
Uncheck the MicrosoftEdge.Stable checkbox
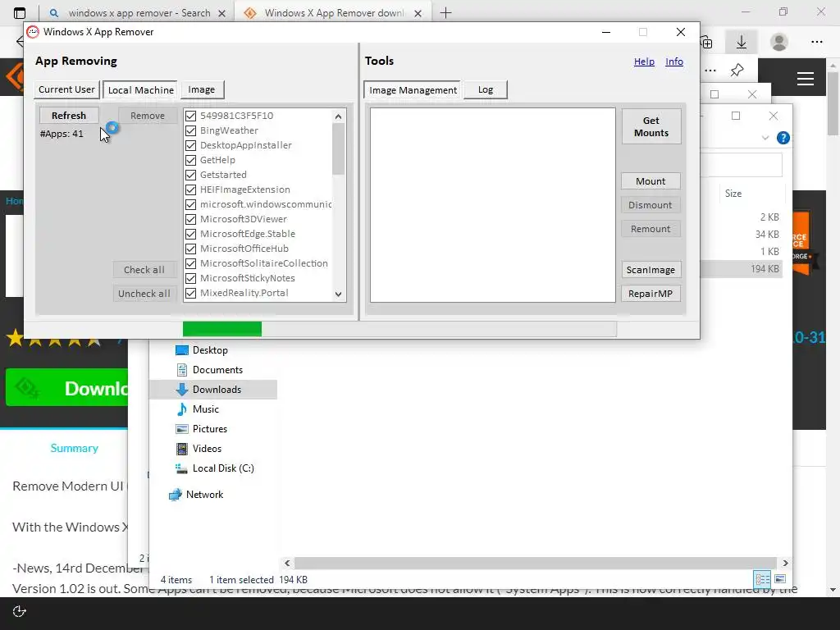point(190,234)
